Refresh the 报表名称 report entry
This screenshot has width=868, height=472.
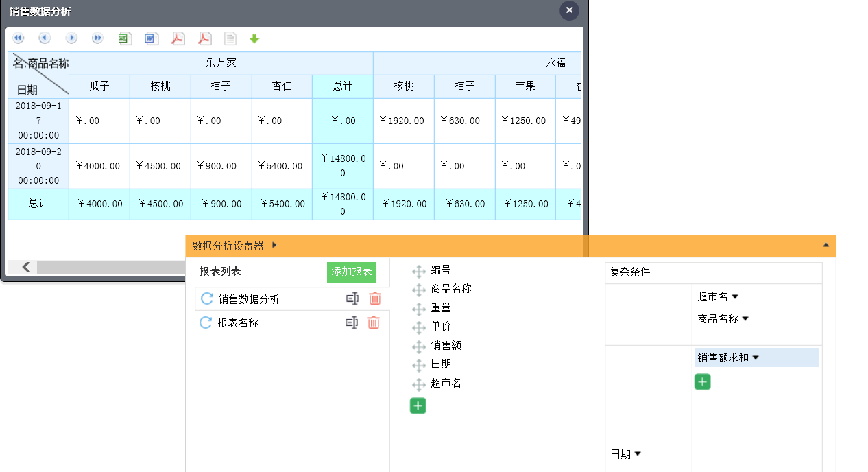205,322
